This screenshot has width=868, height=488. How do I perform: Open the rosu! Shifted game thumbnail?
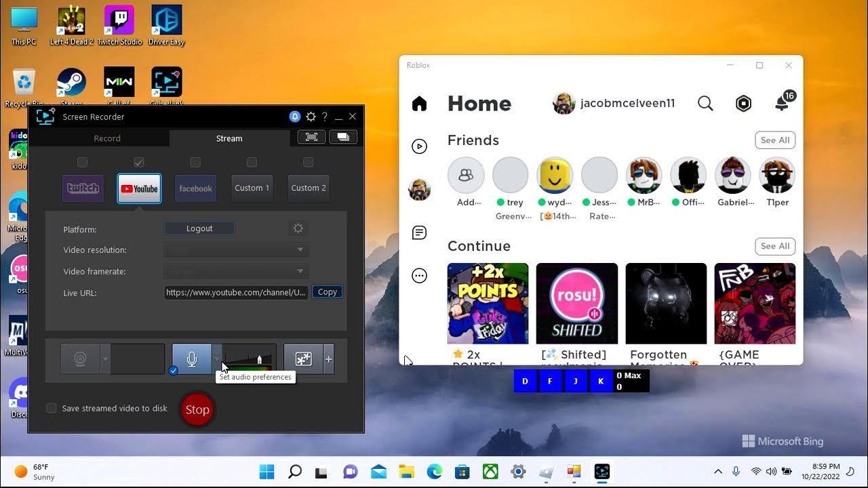point(577,304)
